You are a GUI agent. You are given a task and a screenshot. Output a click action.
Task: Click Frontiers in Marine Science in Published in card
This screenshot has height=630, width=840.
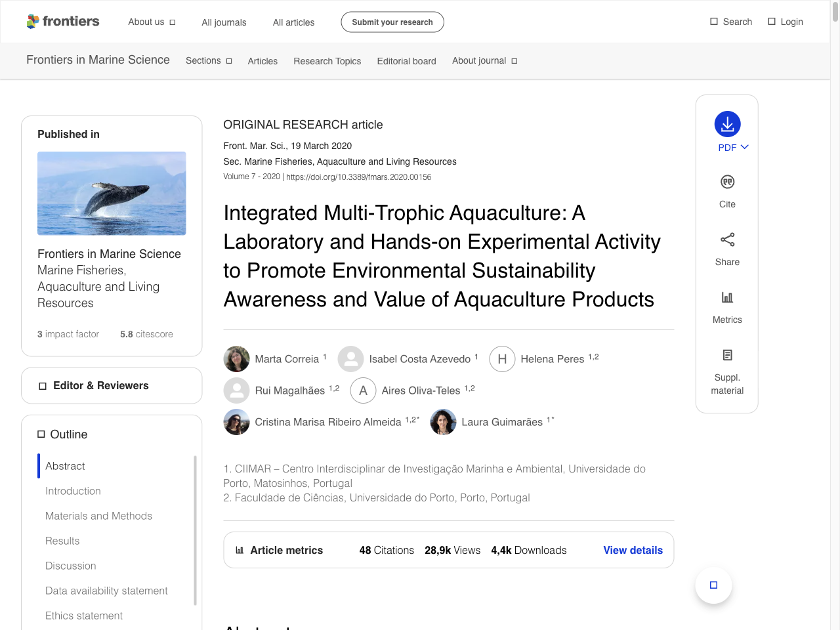(109, 254)
